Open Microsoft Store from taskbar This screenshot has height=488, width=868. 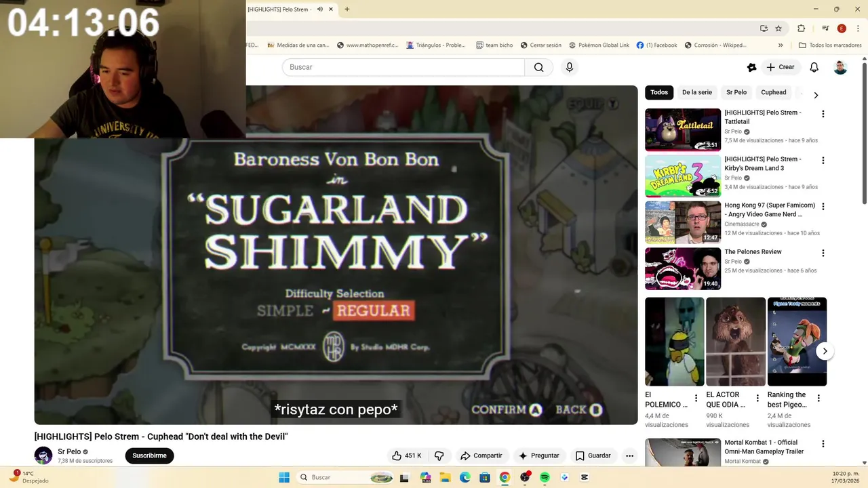(485, 477)
